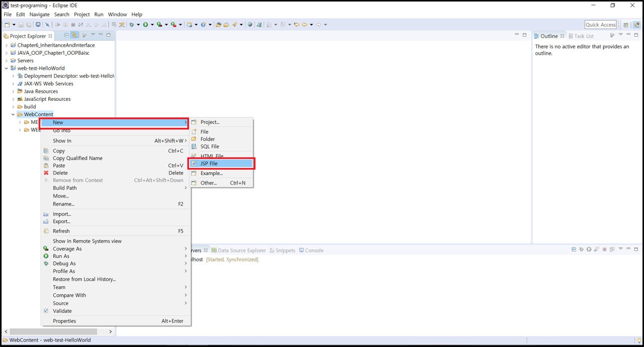This screenshot has height=347, width=644.
Task: Maximize the Outline panel
Action: pyautogui.click(x=636, y=35)
